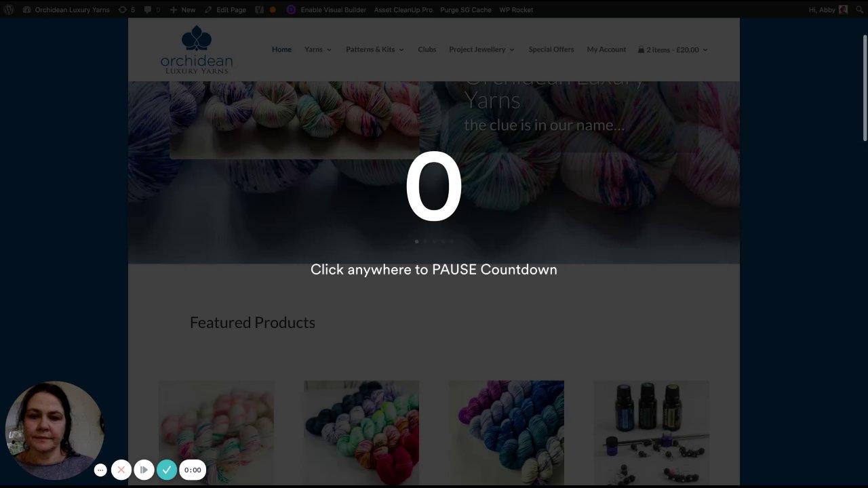Screen dimensions: 868x488
Task: Open the essential oils product thumbnail
Action: point(652,432)
